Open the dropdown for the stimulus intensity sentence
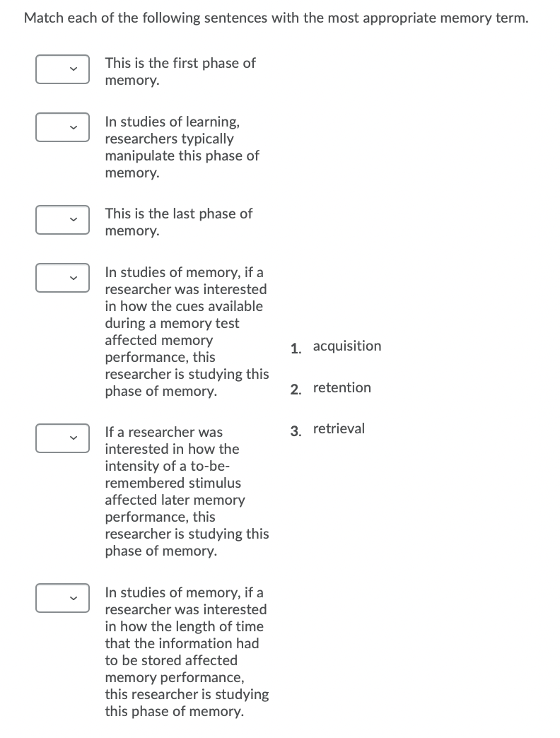The image size is (560, 738). coord(62,438)
